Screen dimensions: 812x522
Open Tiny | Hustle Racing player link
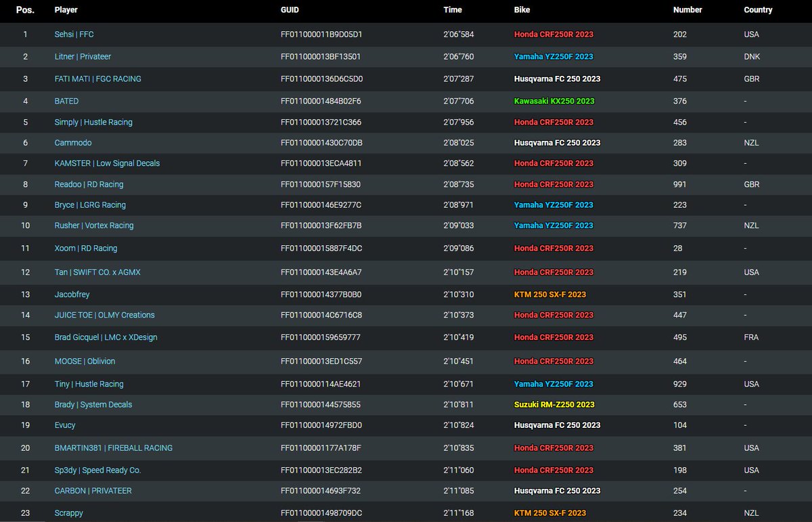point(89,384)
